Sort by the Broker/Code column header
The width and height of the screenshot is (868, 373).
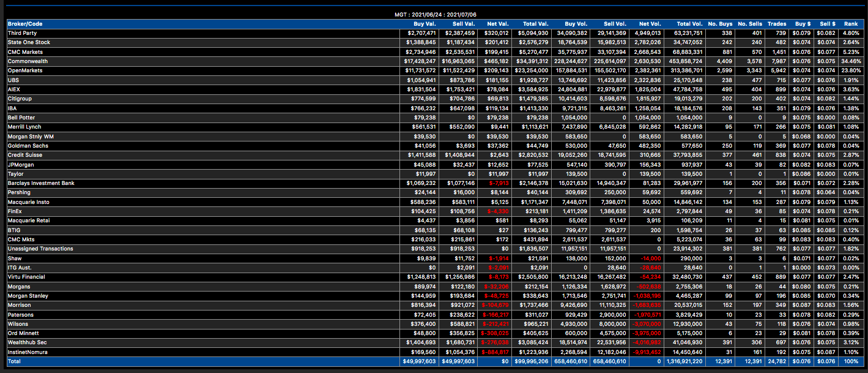tap(25, 24)
